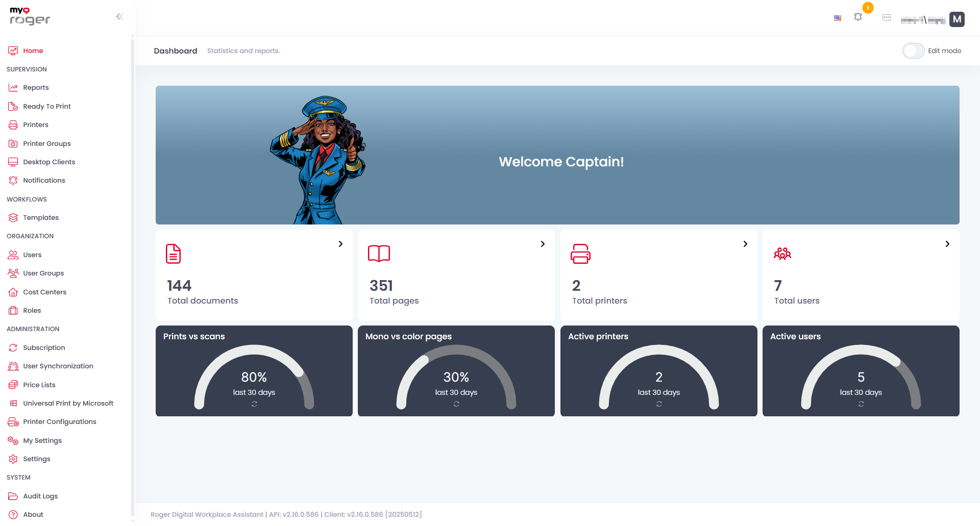Go to Ready To Print page
980x526 pixels.
(x=47, y=106)
